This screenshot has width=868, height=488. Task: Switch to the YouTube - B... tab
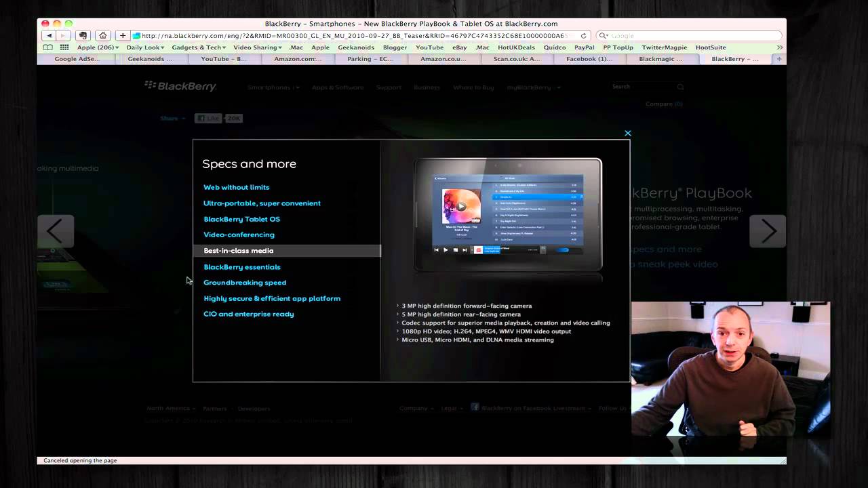(x=224, y=59)
